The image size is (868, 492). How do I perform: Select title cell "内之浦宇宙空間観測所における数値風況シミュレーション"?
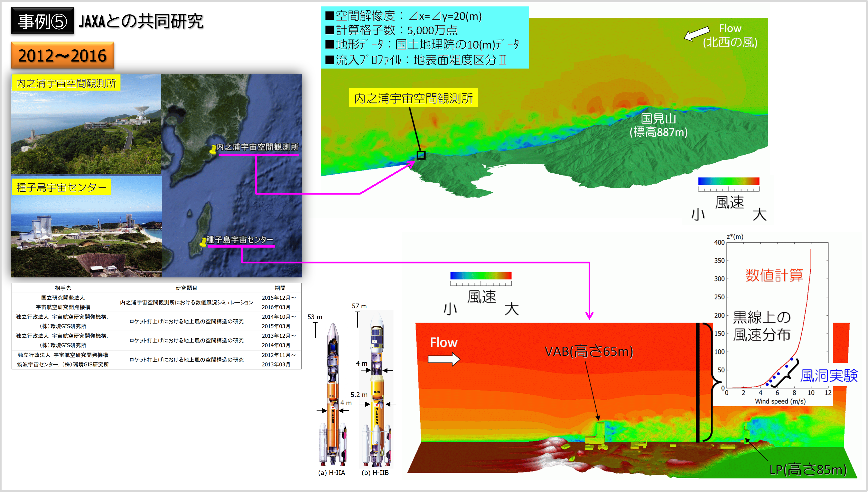(186, 303)
